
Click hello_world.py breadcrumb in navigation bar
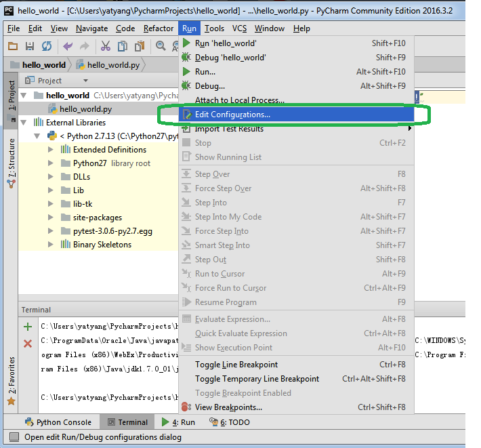coord(108,65)
